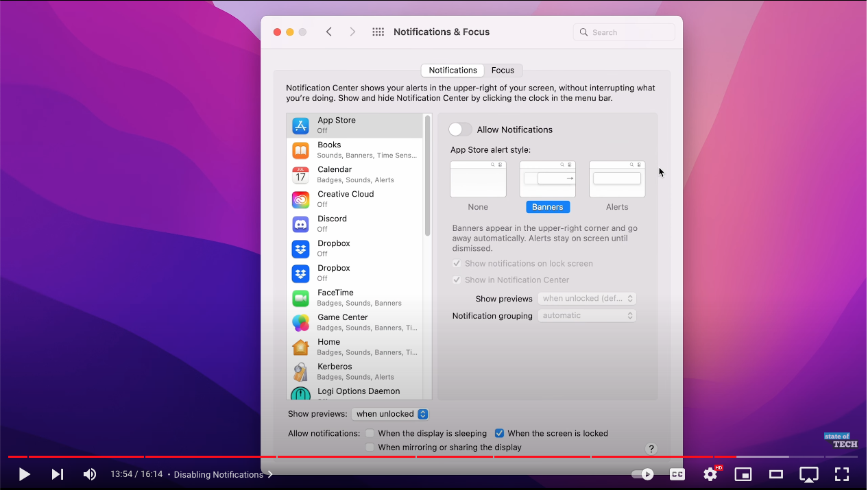Toggle Allow Notifications switch
This screenshot has width=868, height=490.
[460, 130]
